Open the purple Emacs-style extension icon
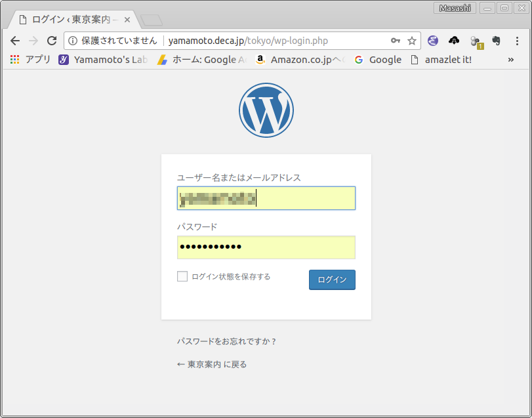The width and height of the screenshot is (532, 418). click(432, 41)
